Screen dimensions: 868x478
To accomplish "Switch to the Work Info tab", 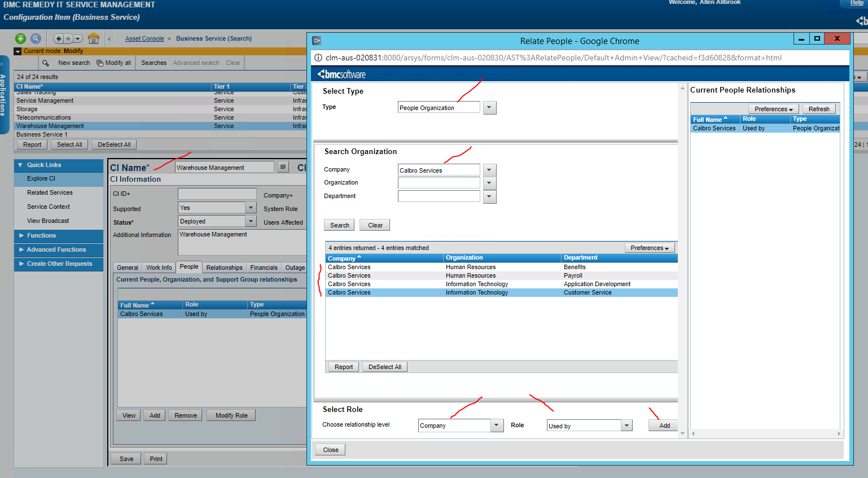I will point(159,267).
